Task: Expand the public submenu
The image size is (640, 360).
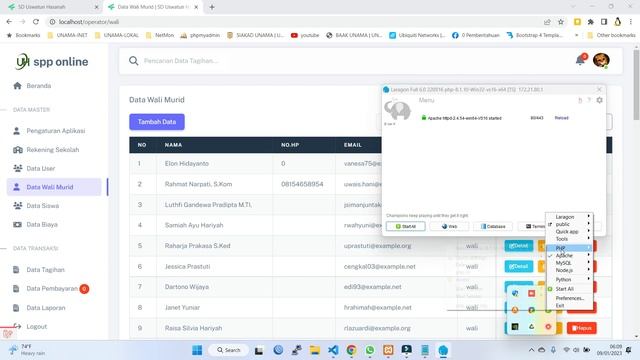Action: 570,224
